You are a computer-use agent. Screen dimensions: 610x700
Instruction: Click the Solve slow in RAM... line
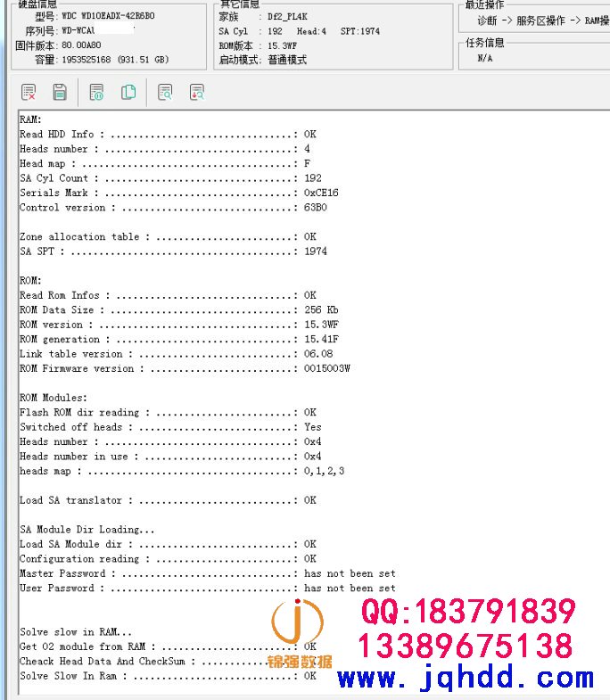point(76,632)
